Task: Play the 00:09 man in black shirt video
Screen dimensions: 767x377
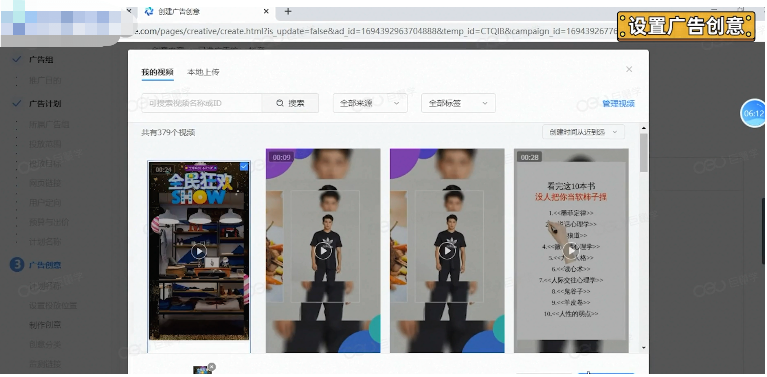Action: [x=323, y=251]
